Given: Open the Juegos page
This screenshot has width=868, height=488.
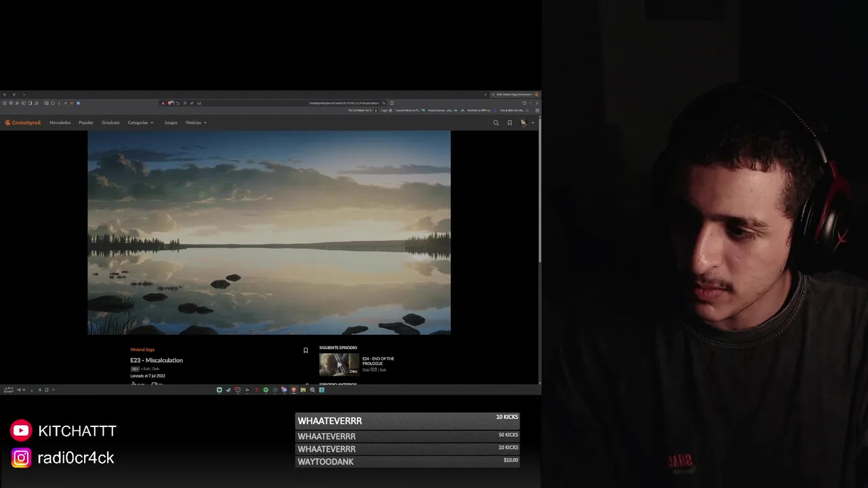Looking at the screenshot, I should (171, 123).
